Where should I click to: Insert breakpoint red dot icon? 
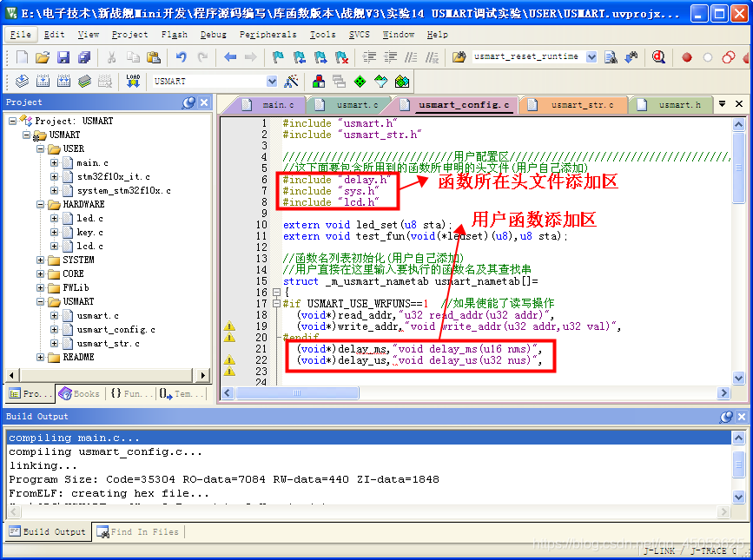[687, 57]
